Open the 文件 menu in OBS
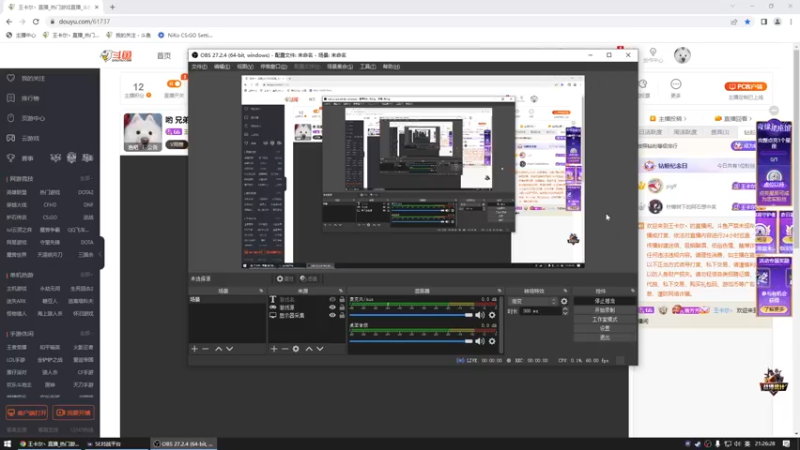 click(199, 67)
